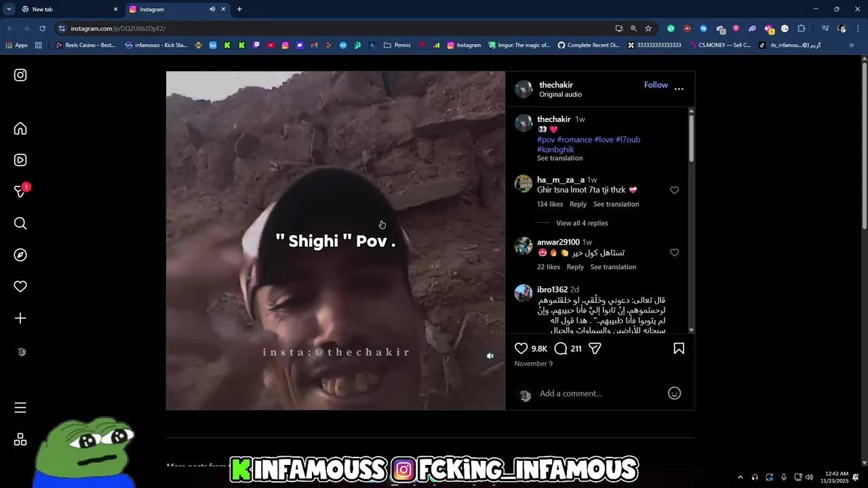Click the address bar URL
The height and width of the screenshot is (488, 868).
[118, 28]
